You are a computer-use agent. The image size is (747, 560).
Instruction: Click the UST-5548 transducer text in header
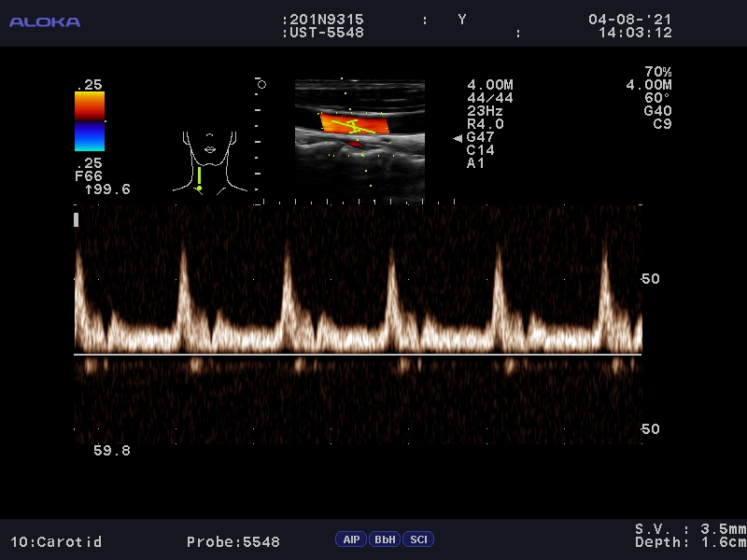325,33
